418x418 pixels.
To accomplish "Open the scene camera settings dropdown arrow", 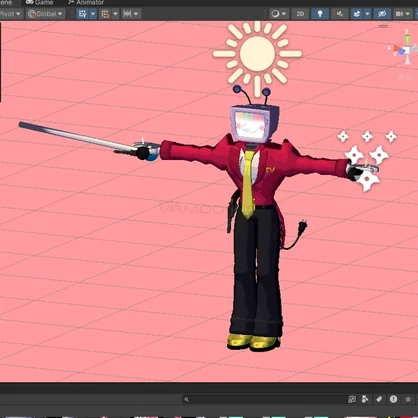I will pyautogui.click(x=408, y=14).
